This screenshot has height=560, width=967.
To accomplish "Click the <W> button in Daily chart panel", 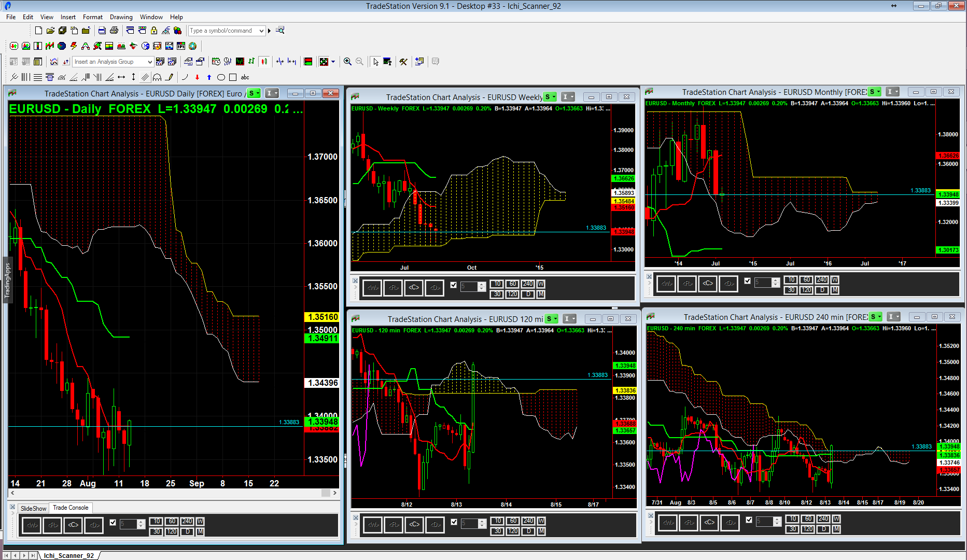I will [x=32, y=525].
